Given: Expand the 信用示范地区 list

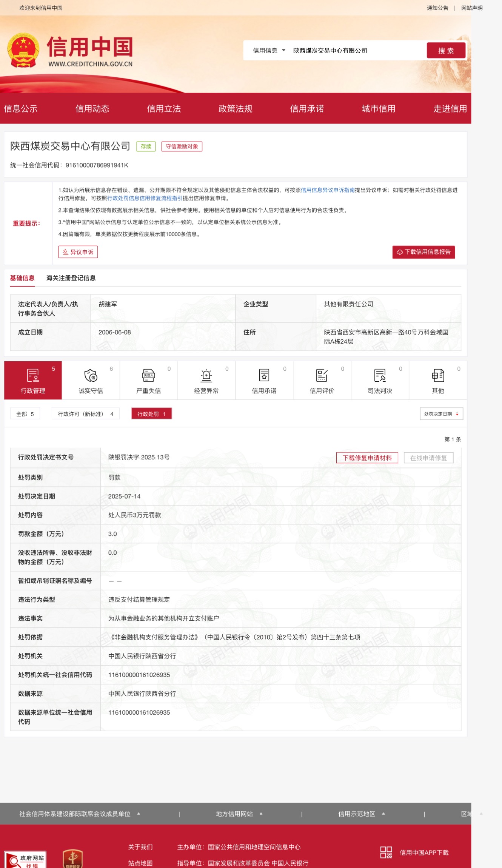Looking at the screenshot, I should pos(361,814).
